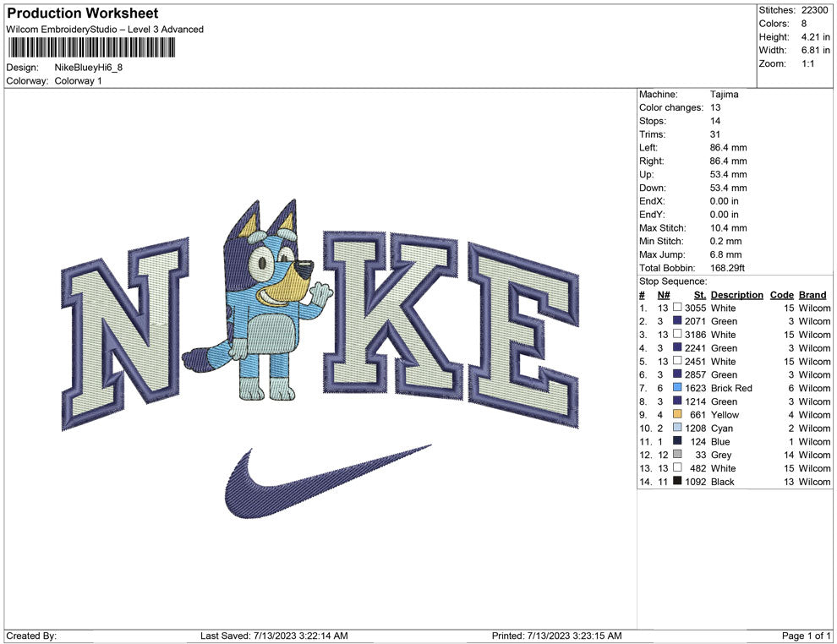Click the embroidered letter N
The height and width of the screenshot is (644, 837).
tap(125, 335)
